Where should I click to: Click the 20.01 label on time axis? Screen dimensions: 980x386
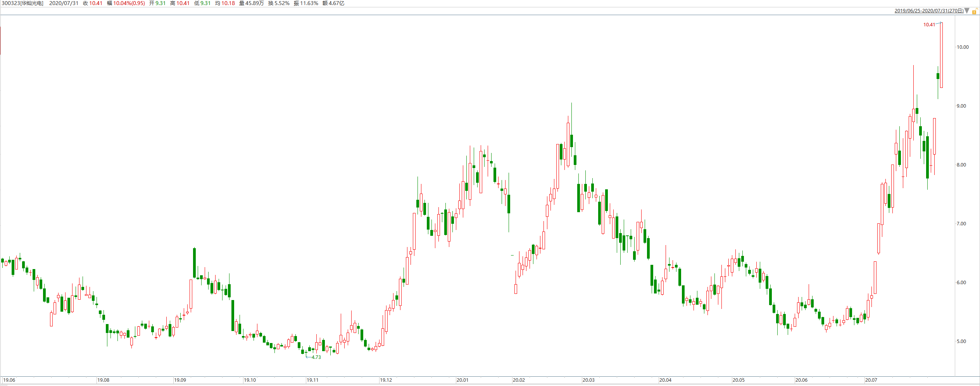(x=462, y=380)
